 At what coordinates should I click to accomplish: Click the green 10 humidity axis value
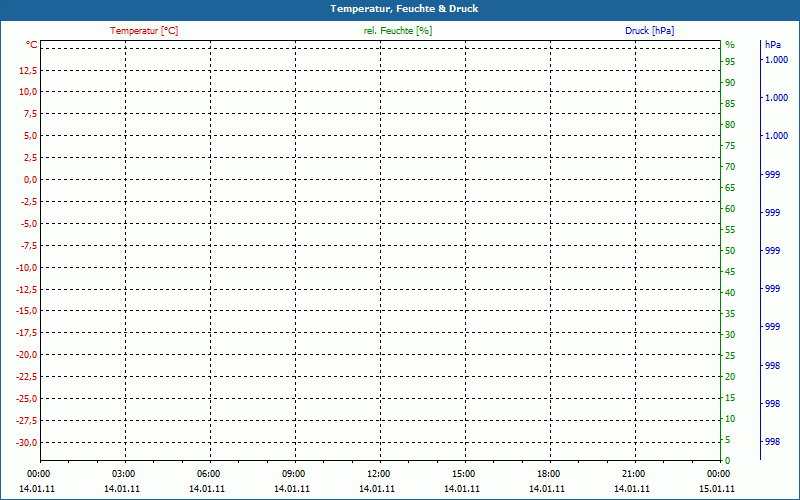click(x=730, y=419)
